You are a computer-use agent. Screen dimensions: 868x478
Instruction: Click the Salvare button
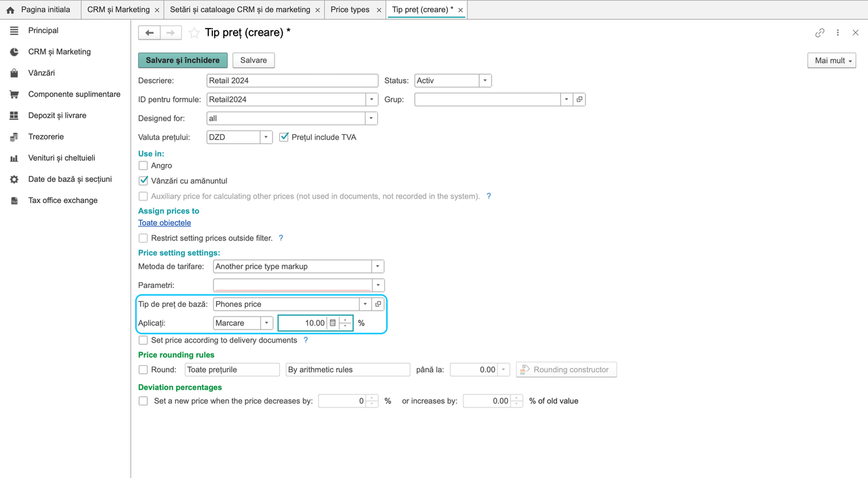click(x=254, y=60)
